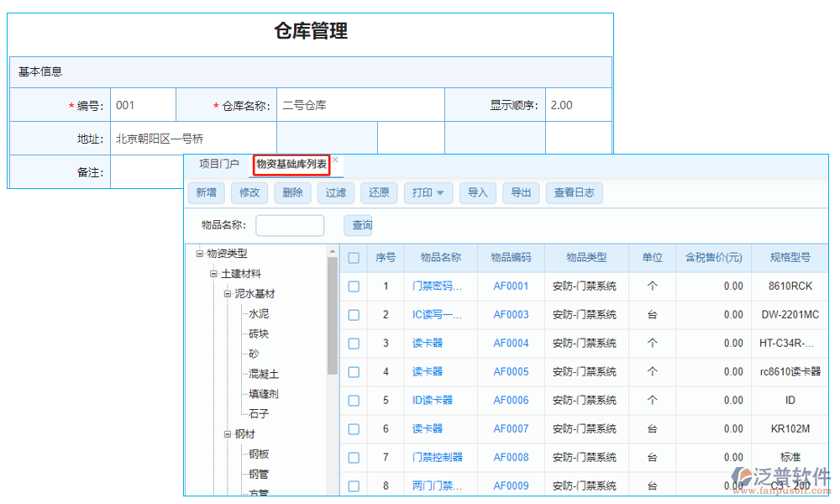Screen dimensions: 840x504
Task: Click the 导出 (Export) icon
Action: coord(522,192)
